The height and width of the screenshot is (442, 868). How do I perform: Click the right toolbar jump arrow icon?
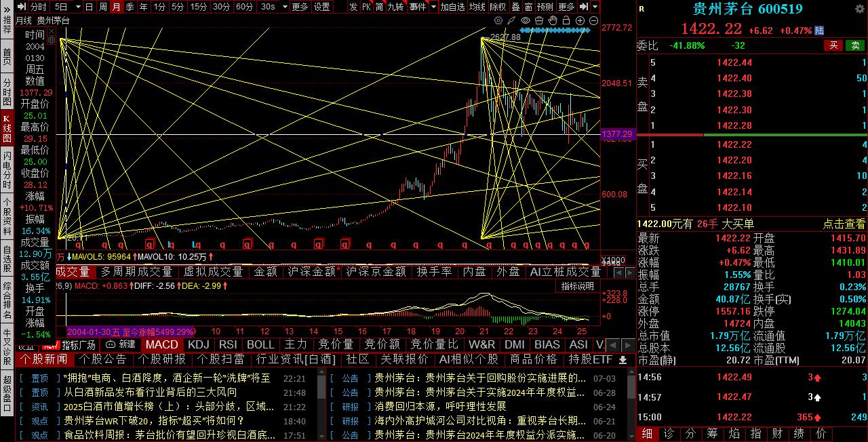[x=584, y=7]
